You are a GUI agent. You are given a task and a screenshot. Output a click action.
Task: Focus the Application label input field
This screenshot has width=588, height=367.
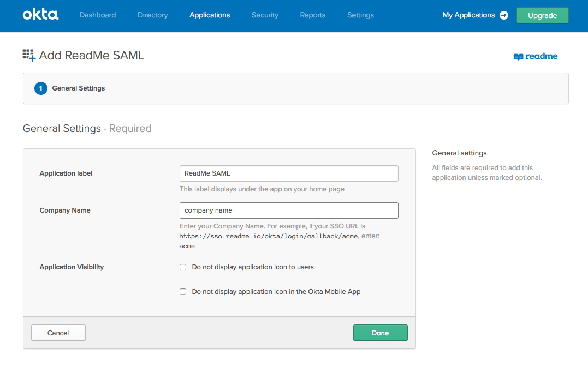[x=289, y=173]
